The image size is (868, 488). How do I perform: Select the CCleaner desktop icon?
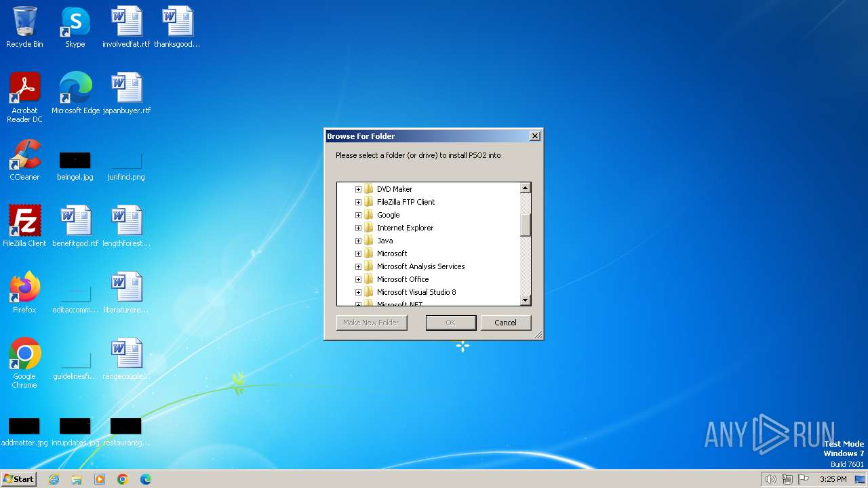24,160
